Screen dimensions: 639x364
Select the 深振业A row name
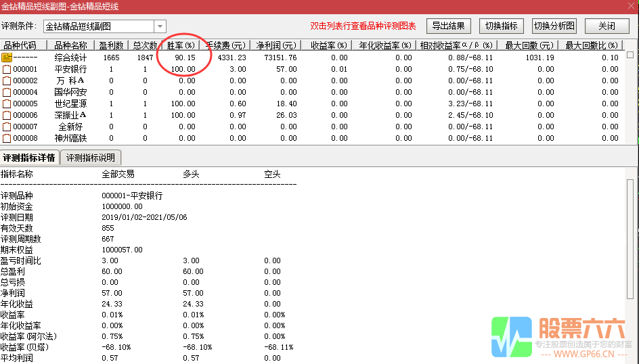pyautogui.click(x=70, y=115)
